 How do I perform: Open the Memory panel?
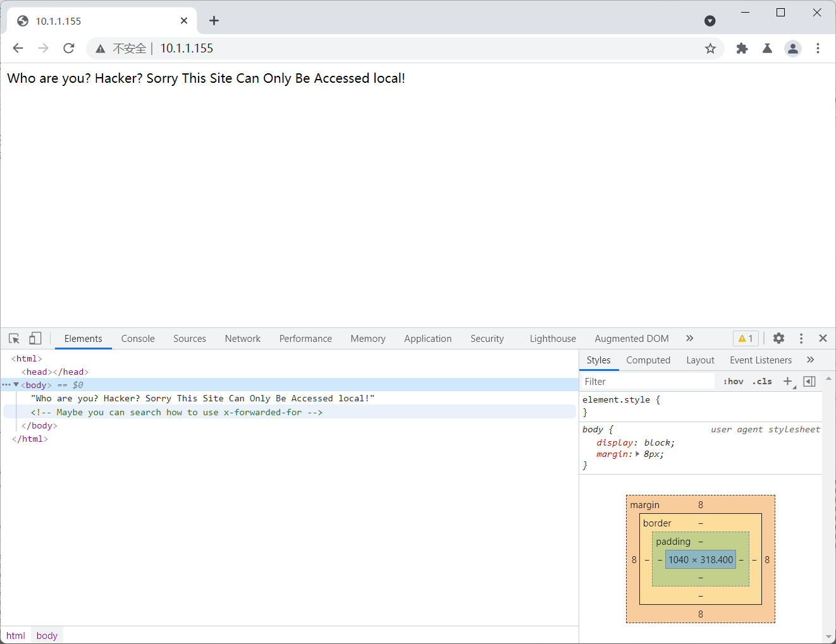368,339
